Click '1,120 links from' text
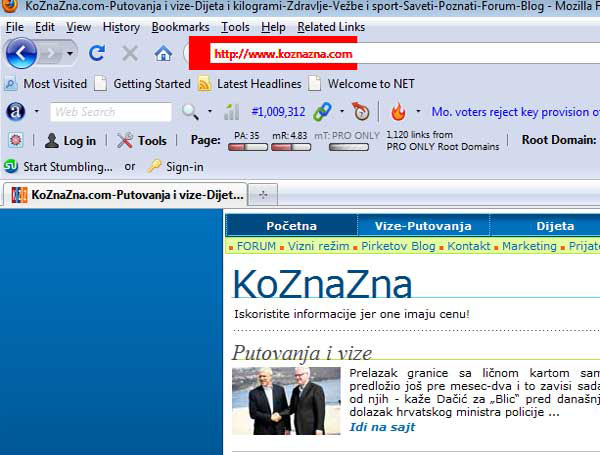The width and height of the screenshot is (600, 455). point(419,135)
